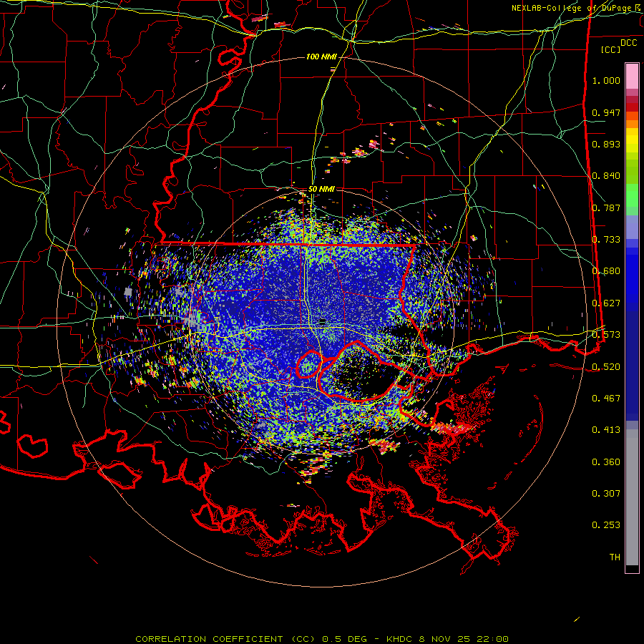Click the 0.413 scale value
Image resolution: width=644 pixels, height=644 pixels.
tap(606, 430)
